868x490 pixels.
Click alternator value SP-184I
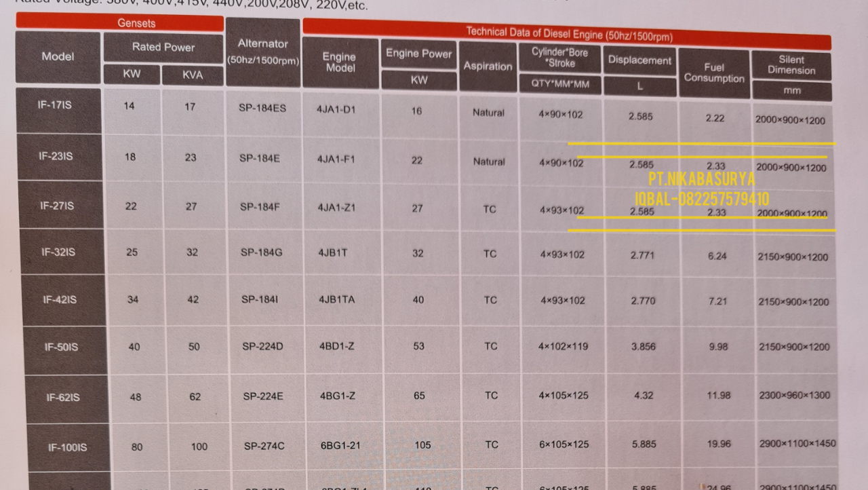click(260, 299)
